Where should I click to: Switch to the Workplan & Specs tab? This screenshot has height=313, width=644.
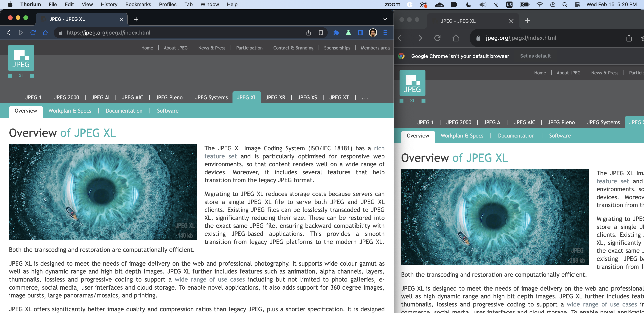coord(70,111)
